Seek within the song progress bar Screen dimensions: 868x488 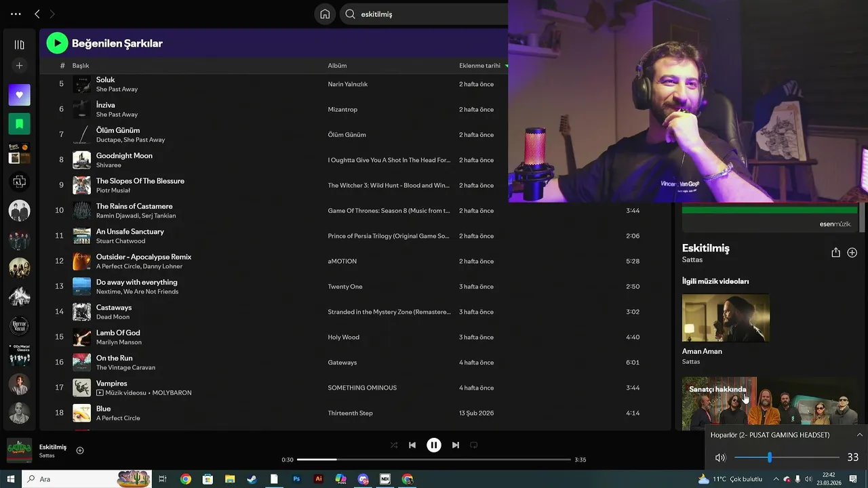click(434, 460)
